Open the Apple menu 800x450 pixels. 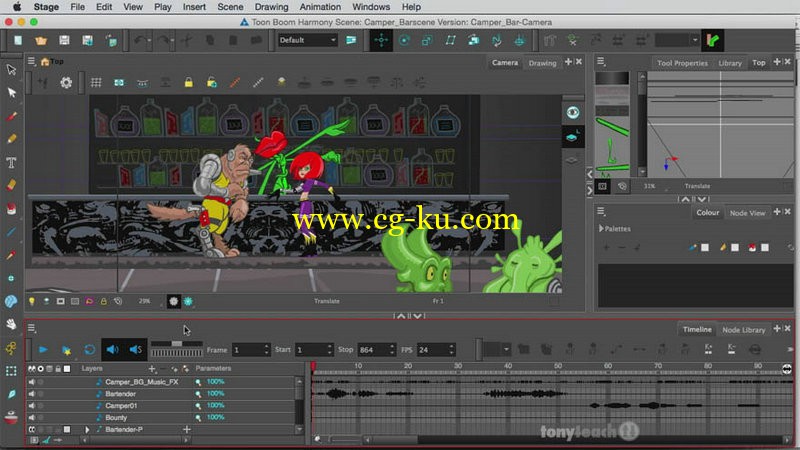click(x=17, y=7)
